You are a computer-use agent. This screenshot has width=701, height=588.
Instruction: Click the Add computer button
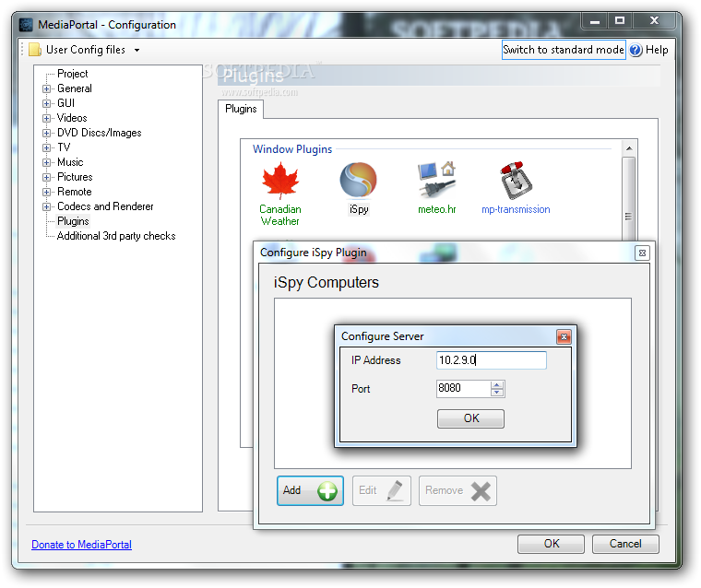tap(310, 490)
